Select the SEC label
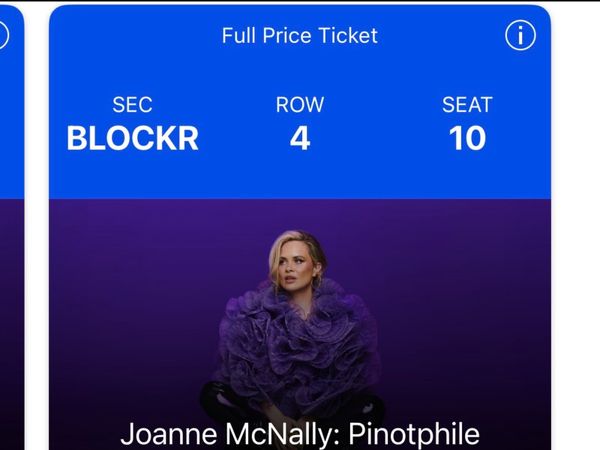Screen dimensions: 600x450 132,105
